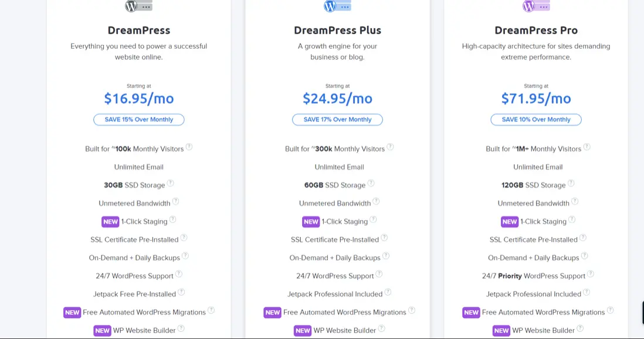Click help icon beside DreamPress Plus Jetpack Professional Included
Image resolution: width=644 pixels, height=339 pixels.
coord(388,293)
